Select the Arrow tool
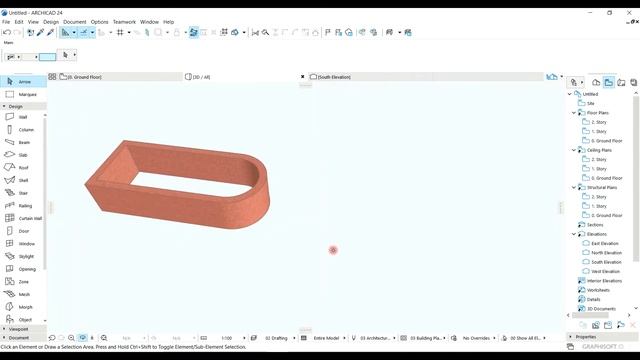 click(23, 82)
